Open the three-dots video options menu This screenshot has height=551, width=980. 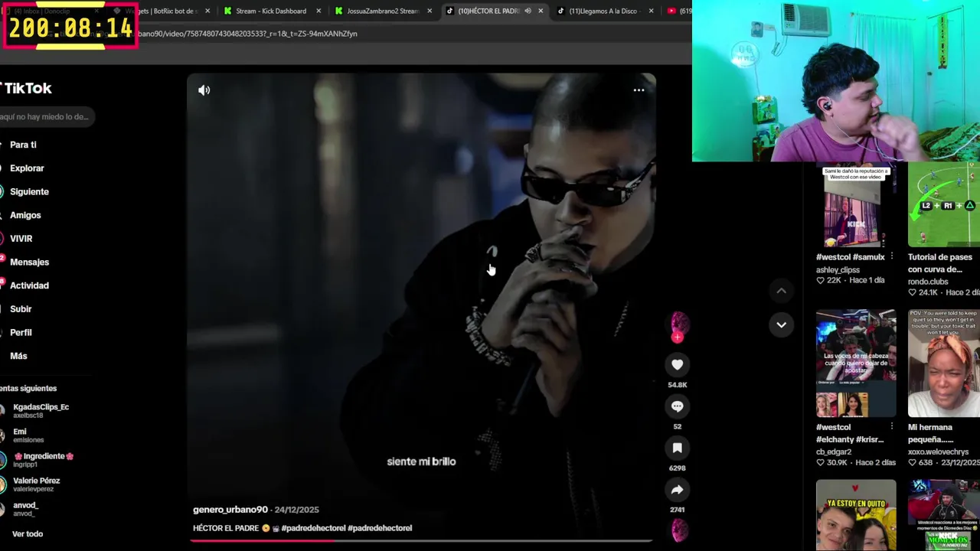point(639,90)
